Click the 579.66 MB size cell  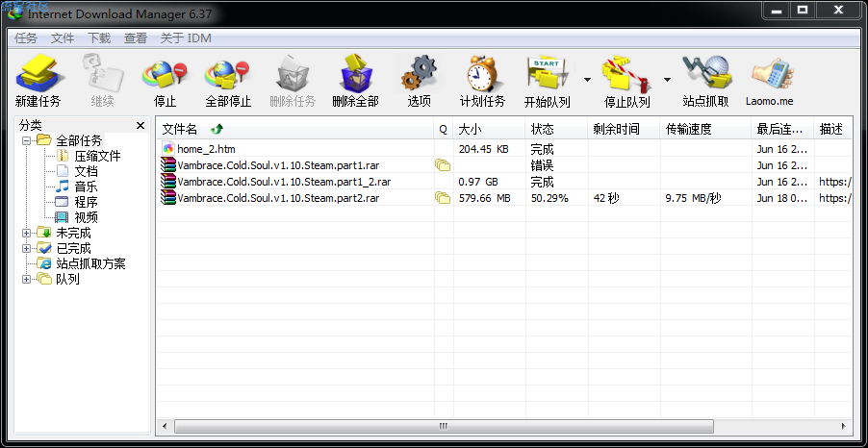[x=484, y=198]
